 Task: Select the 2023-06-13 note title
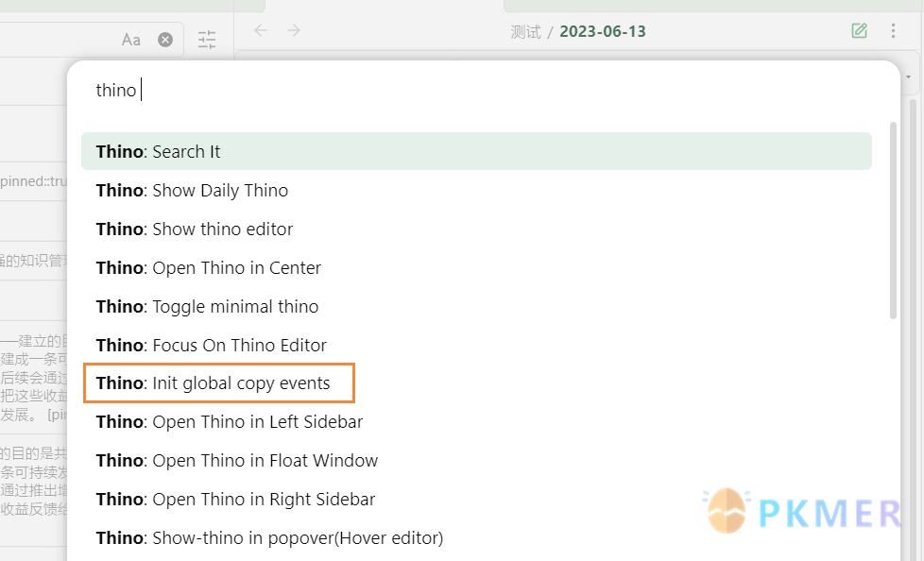point(602,31)
